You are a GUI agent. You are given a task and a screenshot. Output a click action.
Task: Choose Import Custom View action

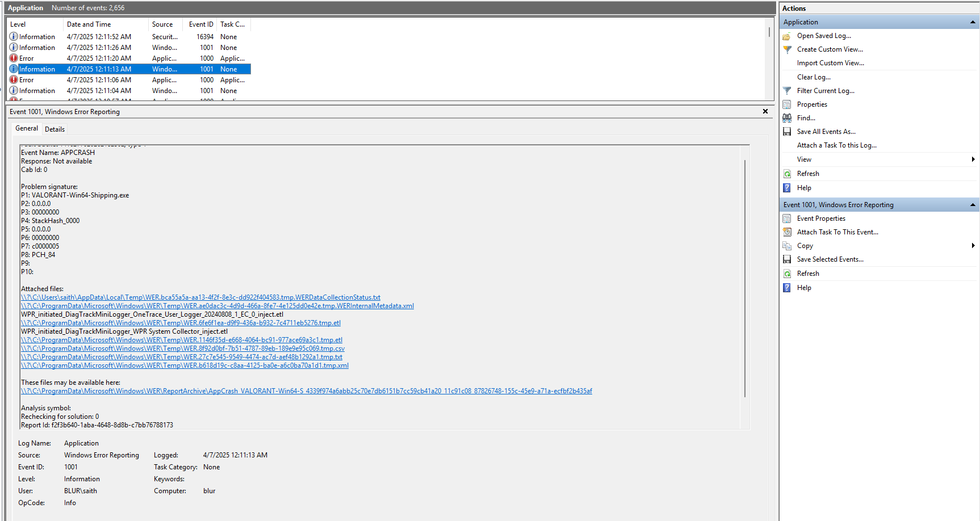(x=831, y=63)
